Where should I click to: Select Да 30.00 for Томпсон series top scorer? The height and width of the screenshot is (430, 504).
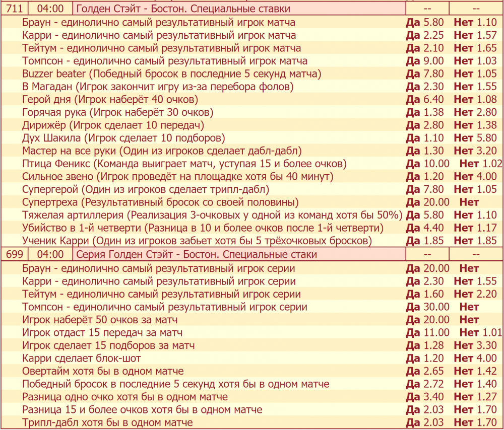tap(427, 307)
